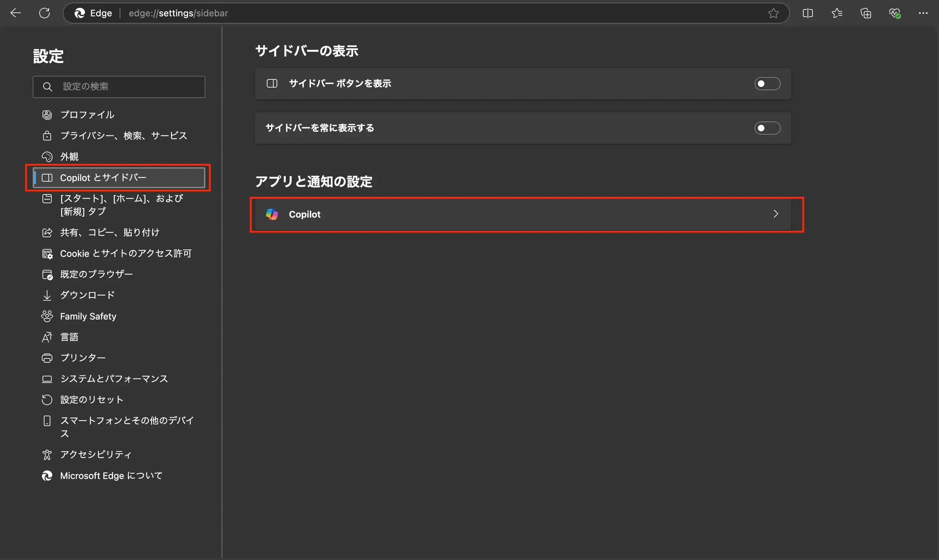Select the Family Safety icon

point(47,316)
